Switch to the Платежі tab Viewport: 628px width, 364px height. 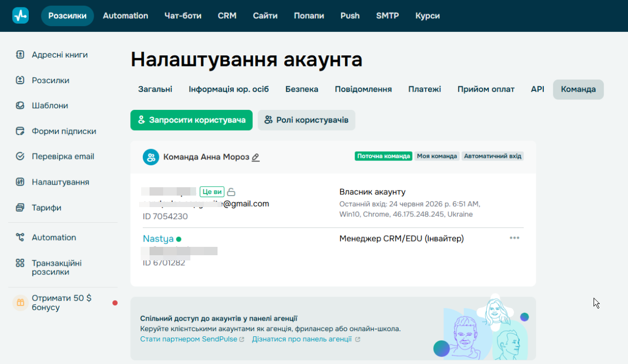click(x=425, y=89)
